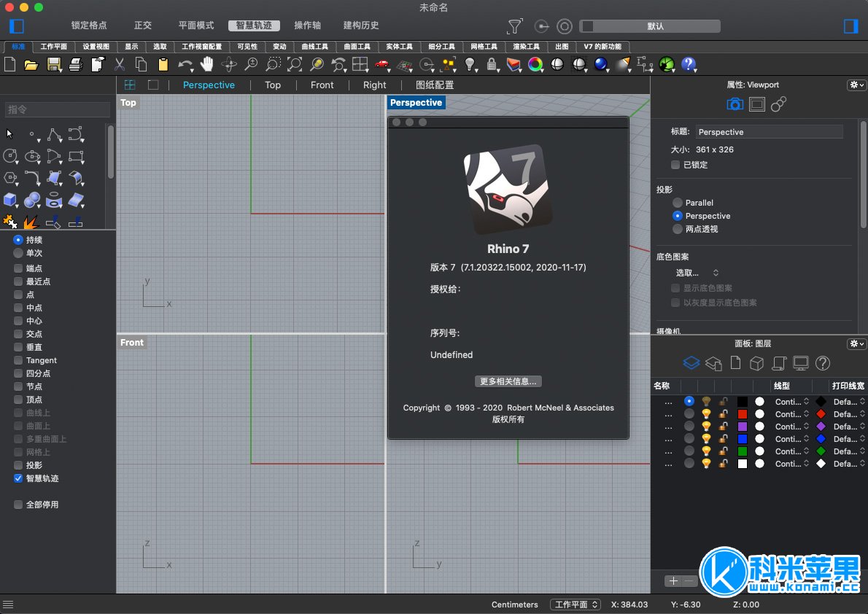868x614 pixels.
Task: Click the blue sphere render icon
Action: (600, 64)
